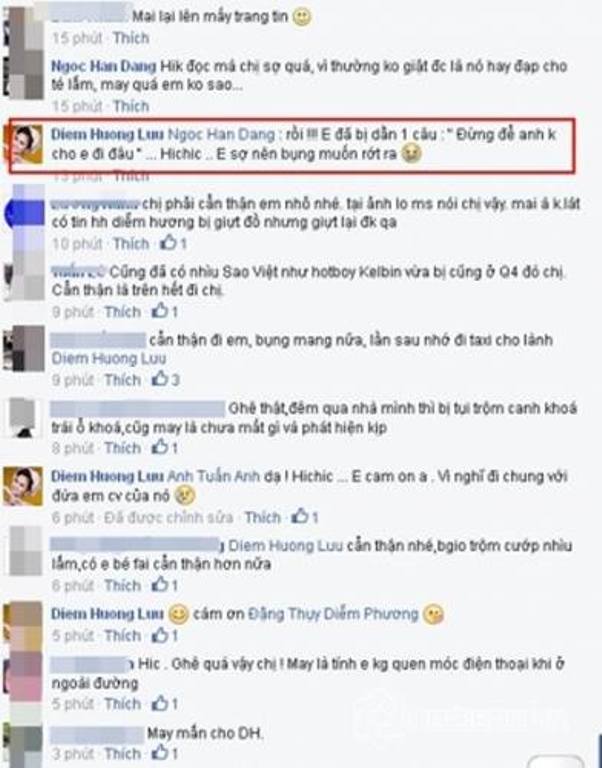
Task: Click Thích under 'đi taxi cho lành' comment
Action: tap(122, 380)
